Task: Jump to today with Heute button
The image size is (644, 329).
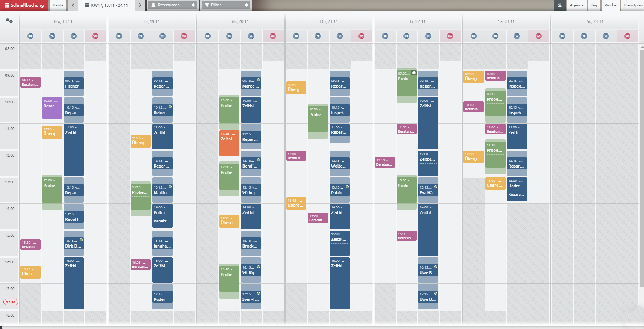Action: point(58,5)
